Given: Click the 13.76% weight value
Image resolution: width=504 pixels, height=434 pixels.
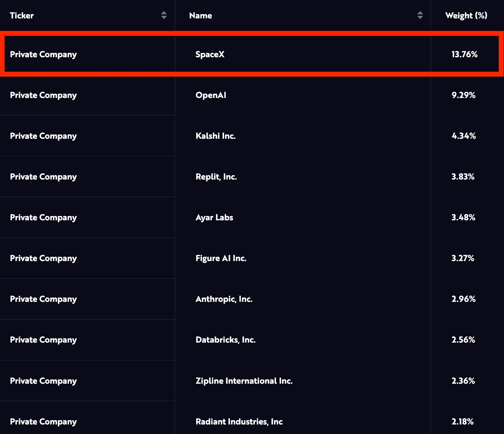Looking at the screenshot, I should [x=464, y=54].
